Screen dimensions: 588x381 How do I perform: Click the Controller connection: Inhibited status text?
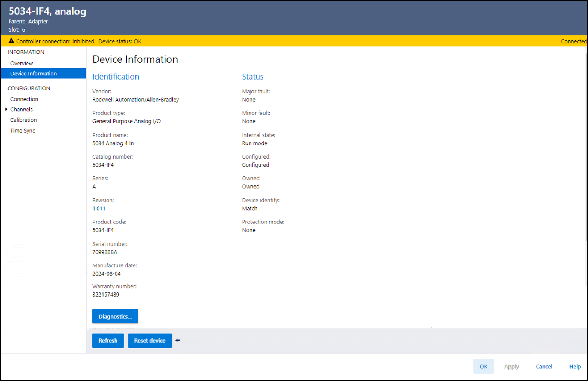tap(55, 41)
